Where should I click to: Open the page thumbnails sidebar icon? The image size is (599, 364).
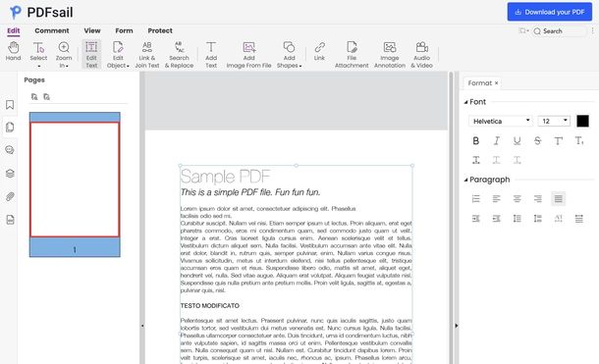coord(10,128)
